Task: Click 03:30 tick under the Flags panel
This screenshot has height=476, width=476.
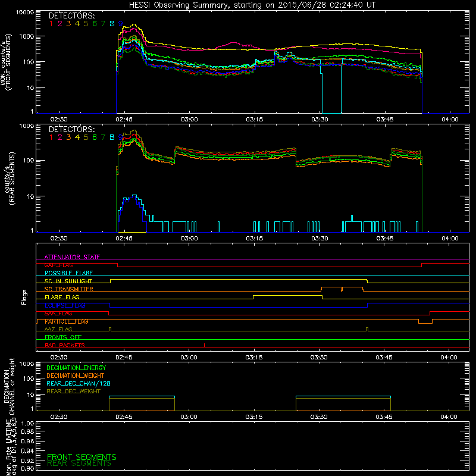Action: coord(319,358)
